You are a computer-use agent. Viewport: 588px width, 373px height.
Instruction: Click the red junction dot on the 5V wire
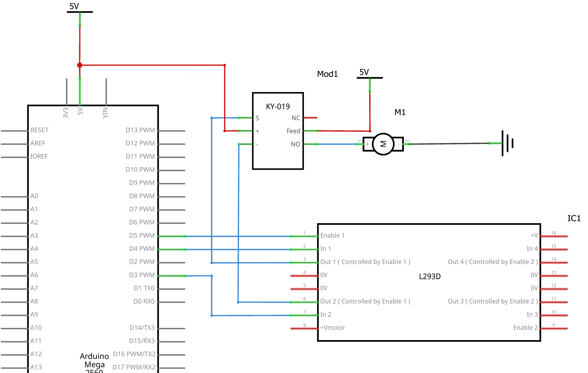[x=80, y=65]
